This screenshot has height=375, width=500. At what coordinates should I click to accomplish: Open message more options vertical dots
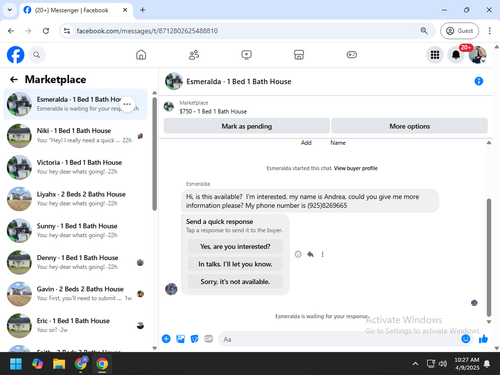pos(322,254)
